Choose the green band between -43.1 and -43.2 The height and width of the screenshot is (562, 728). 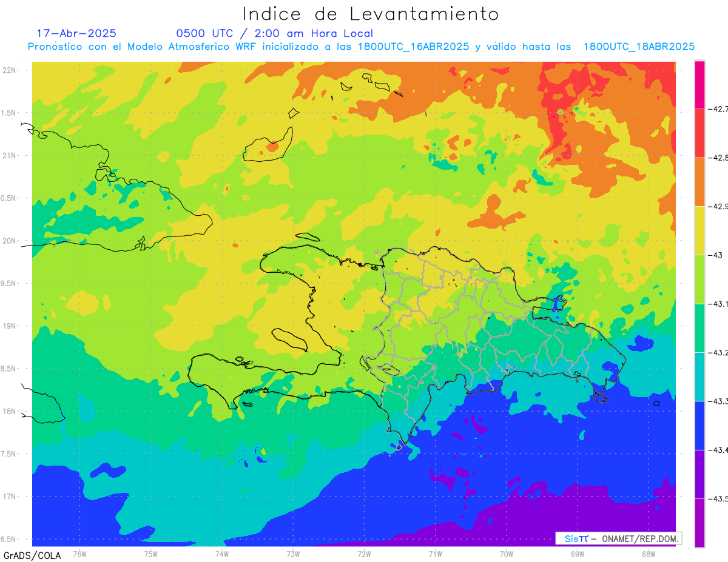pyautogui.click(x=699, y=328)
